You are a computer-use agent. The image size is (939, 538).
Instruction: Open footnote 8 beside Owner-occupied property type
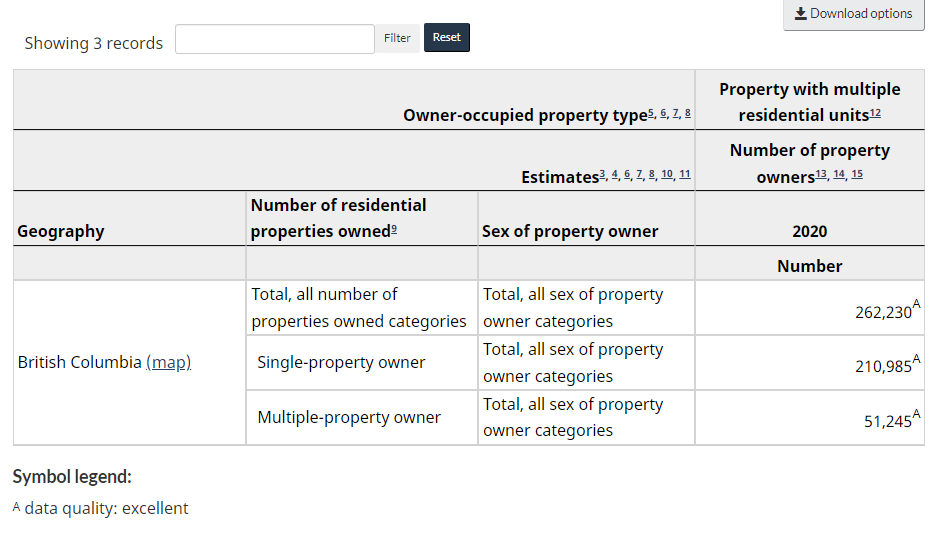pyautogui.click(x=687, y=113)
